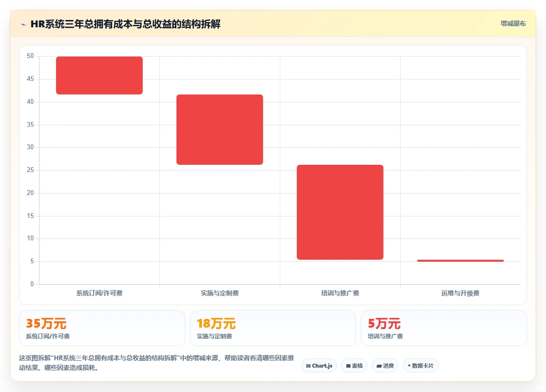Click the y-axis value 25

30,170
